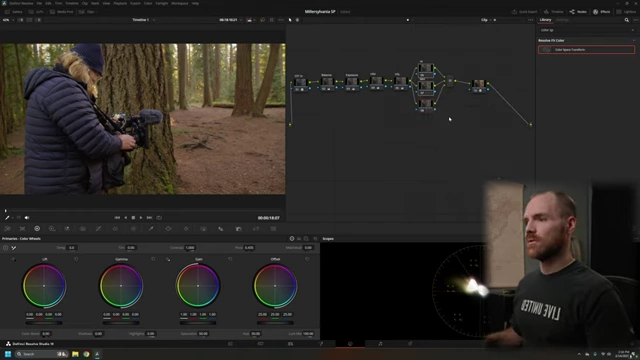The image size is (640, 360).
Task: Open the Qualifier eyedropper palette
Action: (x=151, y=229)
